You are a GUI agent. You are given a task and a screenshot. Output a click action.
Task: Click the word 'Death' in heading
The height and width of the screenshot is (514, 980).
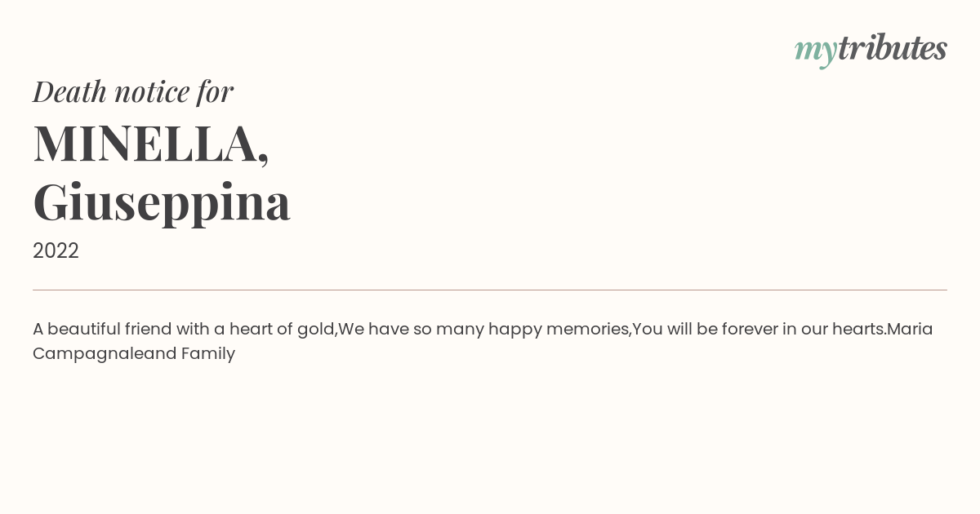(x=69, y=92)
